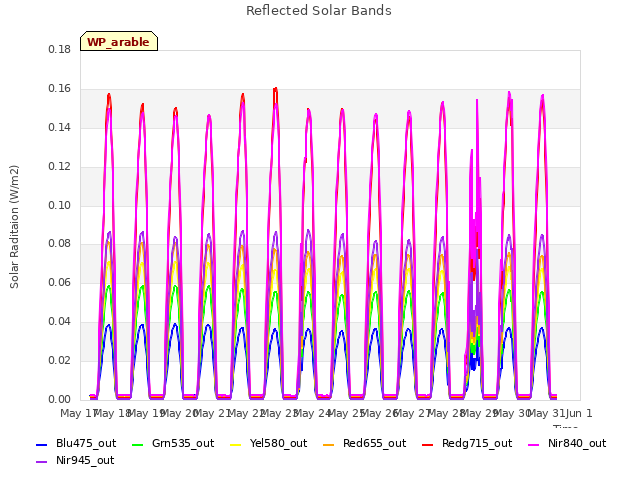
Task: Click the blue Blu475_out legend swatch
Action: click(x=42, y=444)
